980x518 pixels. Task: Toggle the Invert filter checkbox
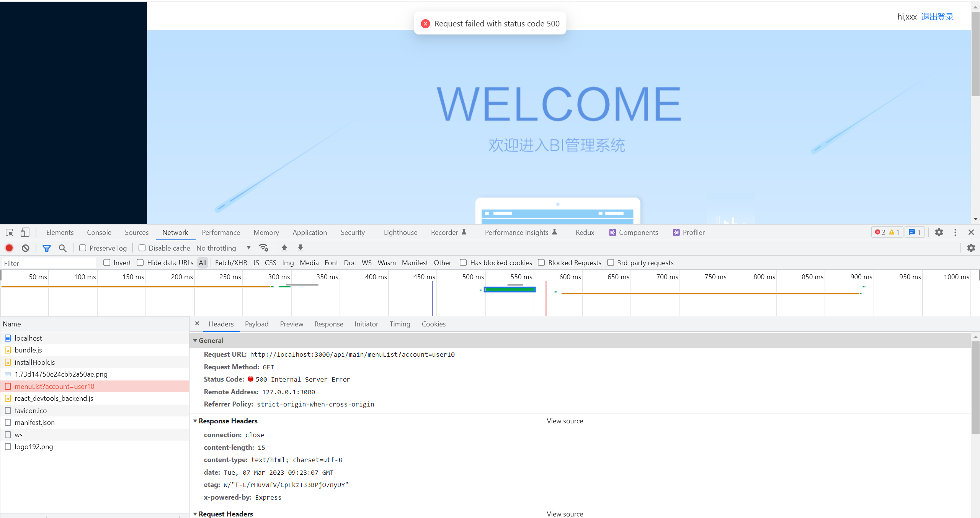[107, 262]
